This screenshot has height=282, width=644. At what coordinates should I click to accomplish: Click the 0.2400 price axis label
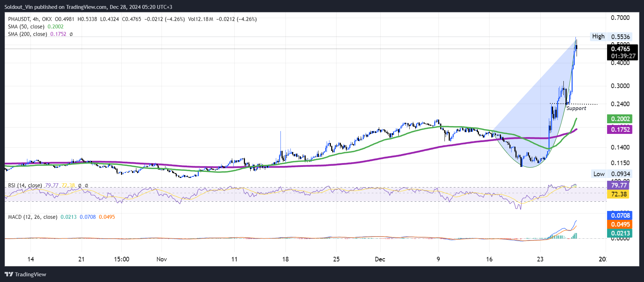tap(620, 104)
